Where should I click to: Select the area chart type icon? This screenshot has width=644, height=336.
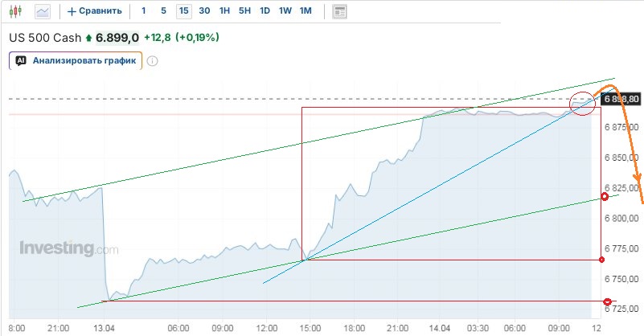(x=42, y=11)
